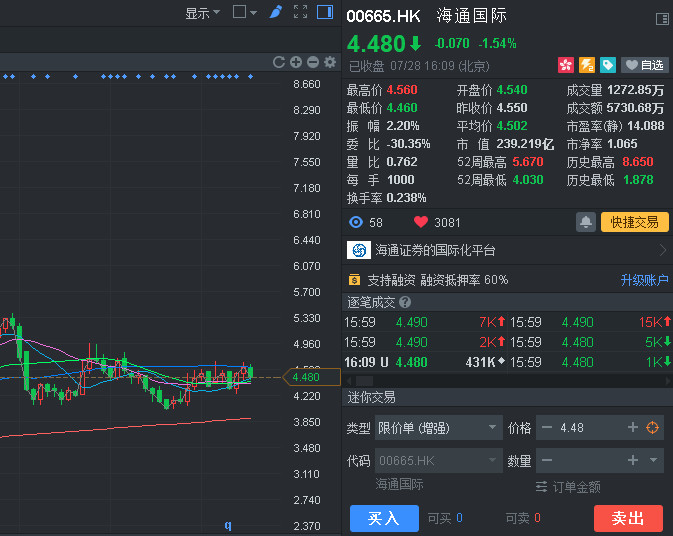Click the fullscreen expand chart icon
The image size is (673, 536).
(x=300, y=12)
